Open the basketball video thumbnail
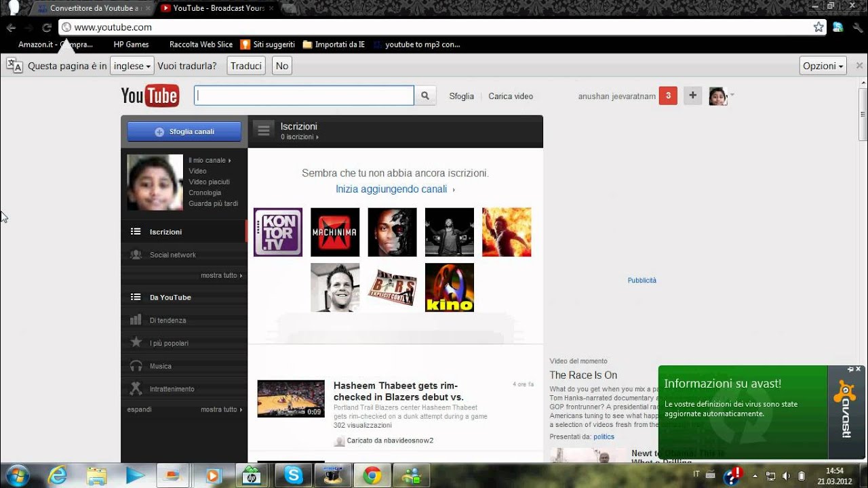This screenshot has width=868, height=488. 291,399
